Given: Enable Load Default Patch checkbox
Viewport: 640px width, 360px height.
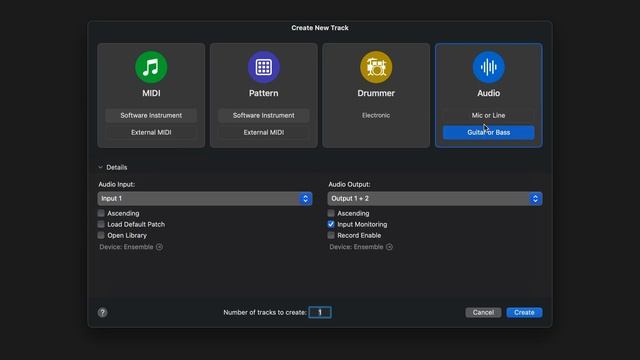Looking at the screenshot, I should click(x=101, y=224).
